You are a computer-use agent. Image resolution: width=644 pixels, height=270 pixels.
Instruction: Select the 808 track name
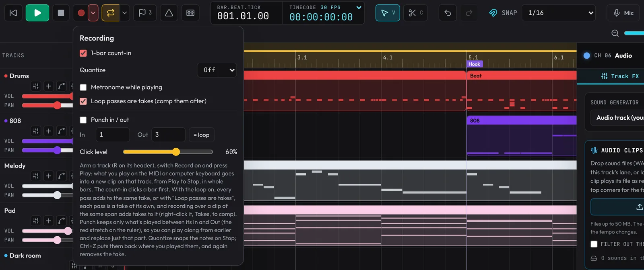[15, 121]
